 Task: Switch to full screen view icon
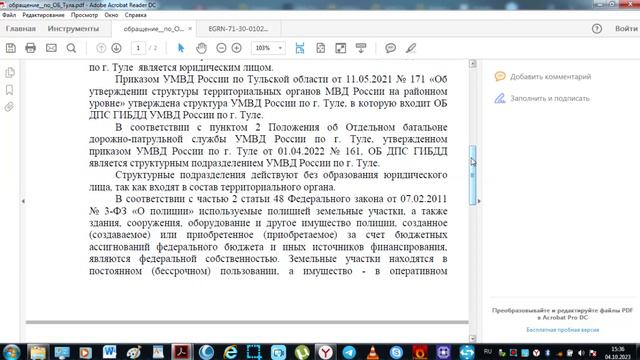pyautogui.click(x=340, y=48)
